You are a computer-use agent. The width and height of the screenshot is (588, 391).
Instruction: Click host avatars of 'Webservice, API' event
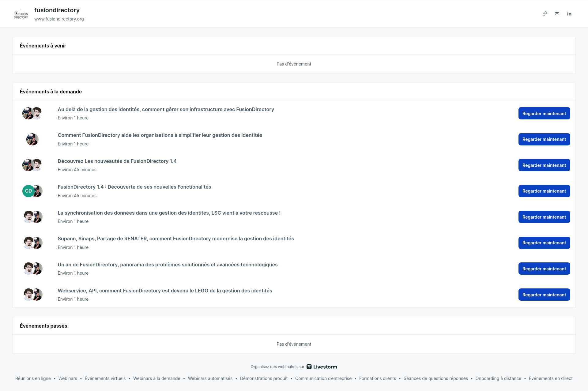(x=32, y=295)
